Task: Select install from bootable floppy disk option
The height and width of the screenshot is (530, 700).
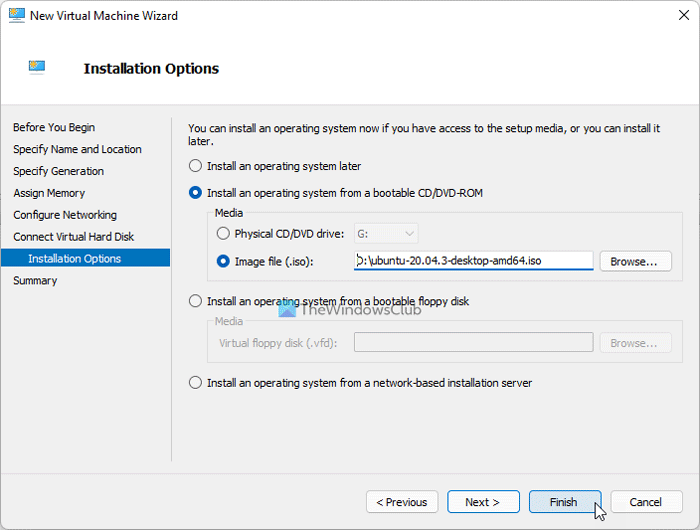Action: (196, 301)
